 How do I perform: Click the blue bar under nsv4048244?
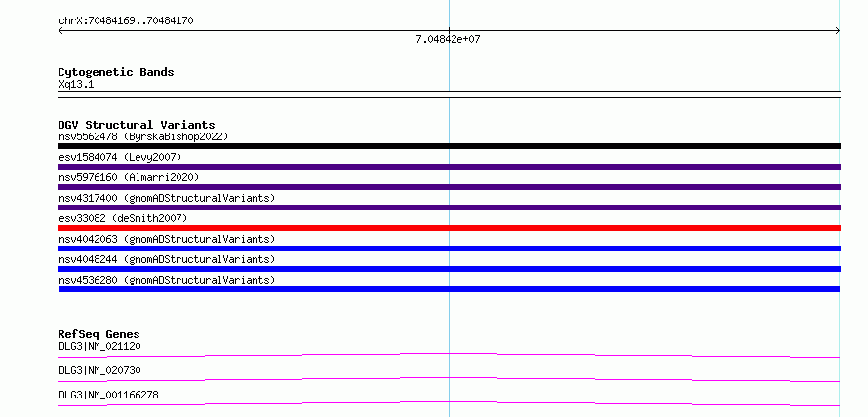pos(449,269)
